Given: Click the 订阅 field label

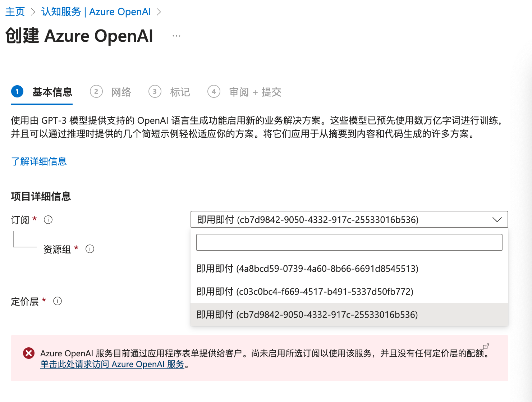Looking at the screenshot, I should pos(20,220).
